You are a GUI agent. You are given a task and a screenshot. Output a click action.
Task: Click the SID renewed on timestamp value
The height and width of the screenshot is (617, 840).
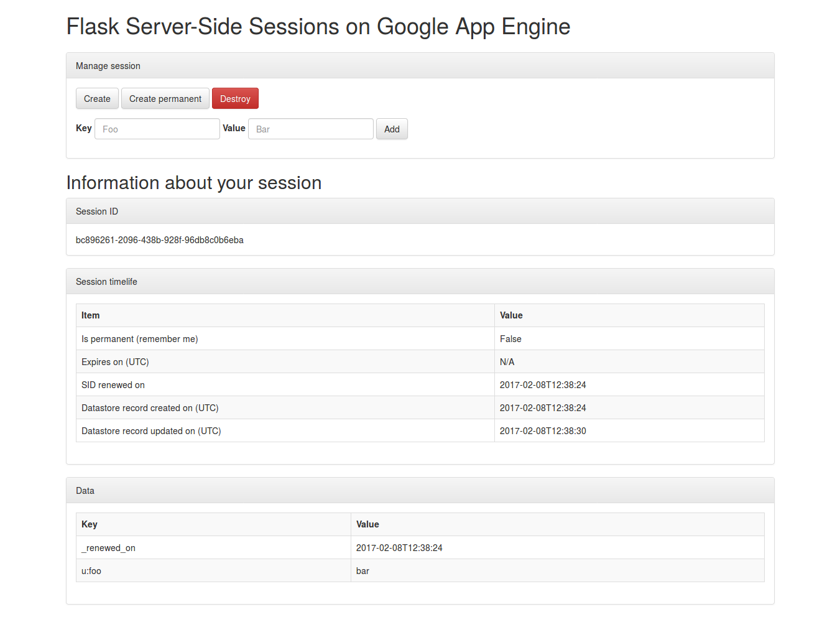pyautogui.click(x=629, y=384)
